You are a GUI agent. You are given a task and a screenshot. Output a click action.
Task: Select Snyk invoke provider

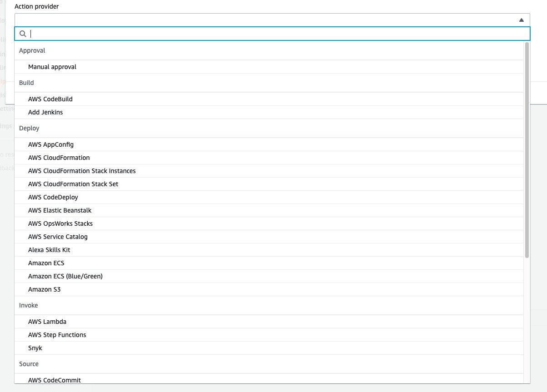(x=269, y=348)
